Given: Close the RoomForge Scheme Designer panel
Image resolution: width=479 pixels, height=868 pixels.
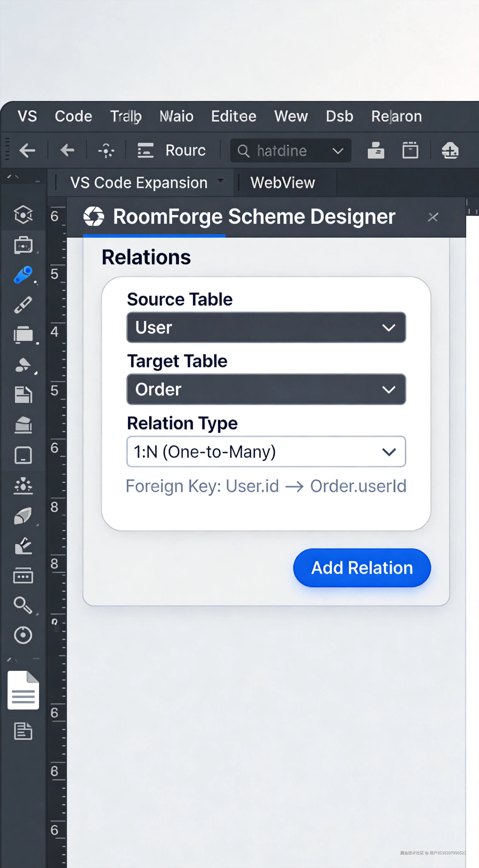Looking at the screenshot, I should coord(433,217).
